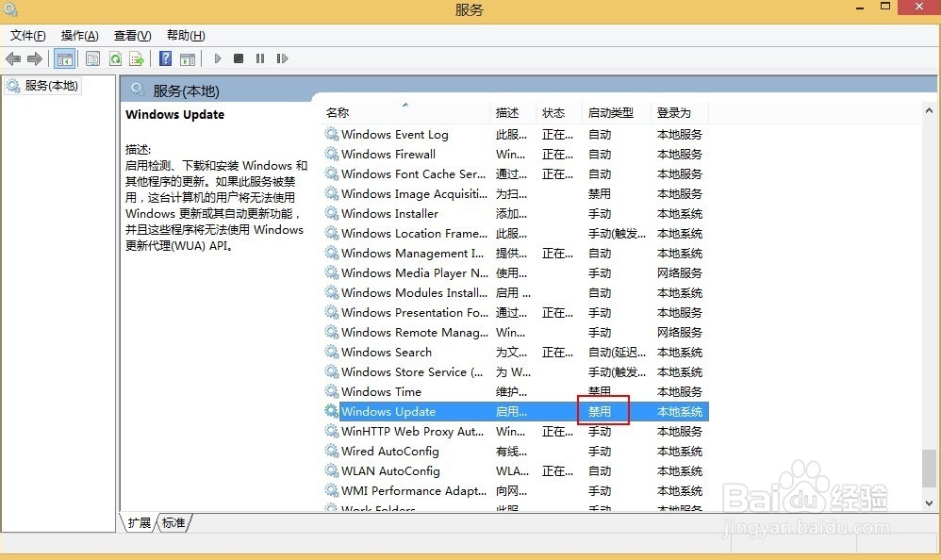Select Windows Firewall service
This screenshot has width=941, height=560.
(516, 155)
